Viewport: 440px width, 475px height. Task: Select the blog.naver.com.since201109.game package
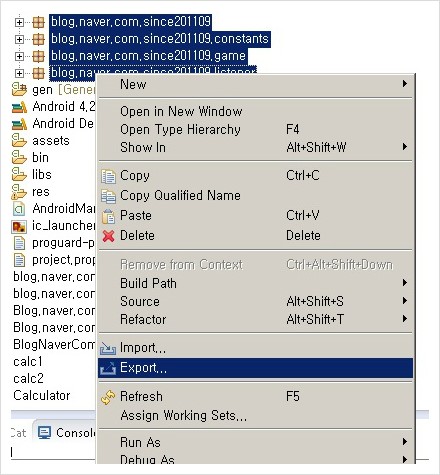tap(148, 56)
